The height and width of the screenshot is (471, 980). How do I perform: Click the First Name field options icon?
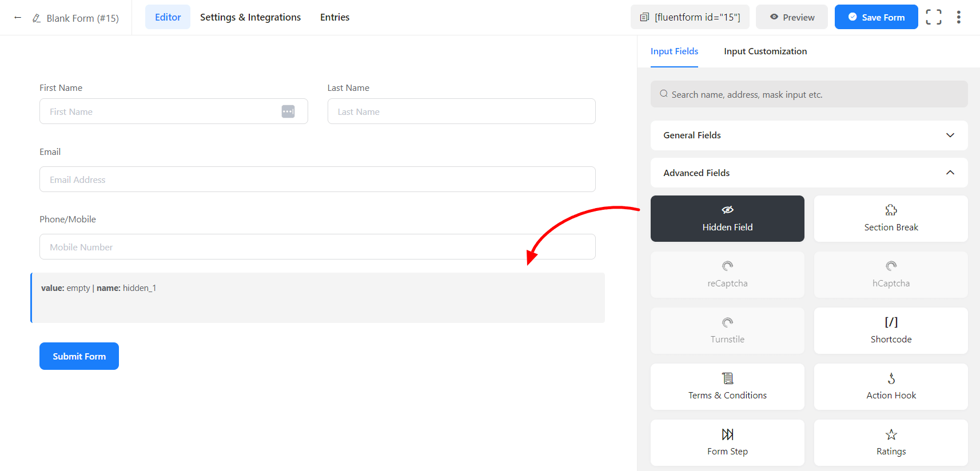click(x=288, y=111)
